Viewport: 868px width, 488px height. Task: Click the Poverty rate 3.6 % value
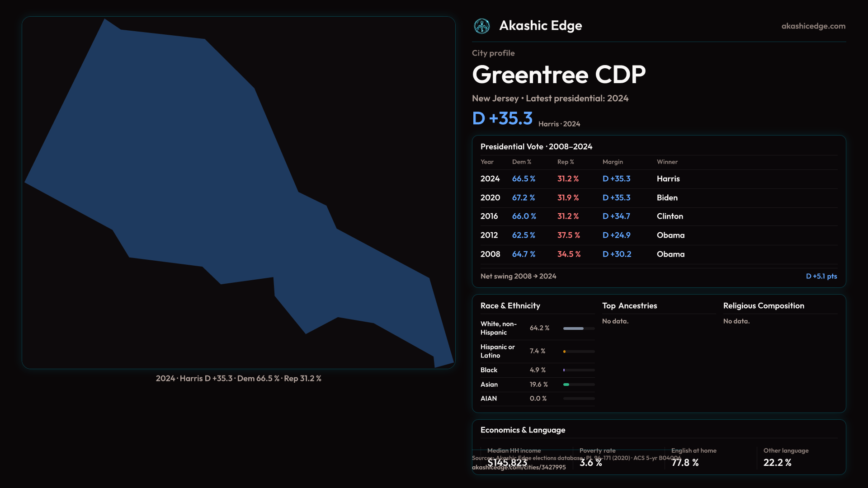[590, 463]
